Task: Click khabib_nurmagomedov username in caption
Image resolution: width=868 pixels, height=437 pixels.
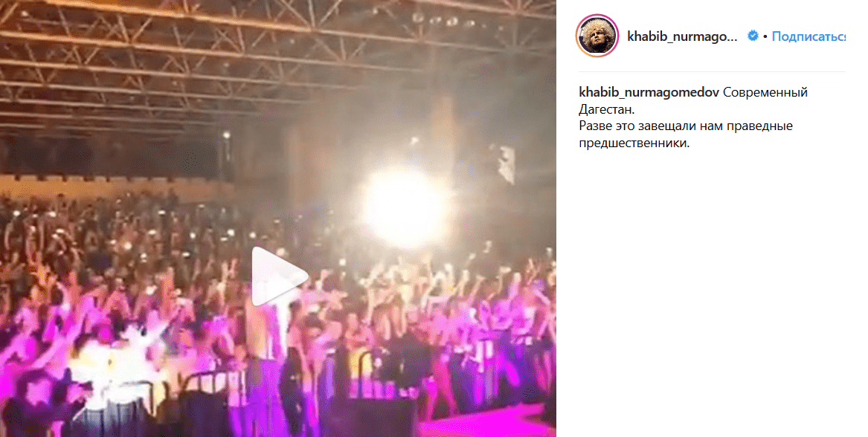Action: pyautogui.click(x=649, y=92)
